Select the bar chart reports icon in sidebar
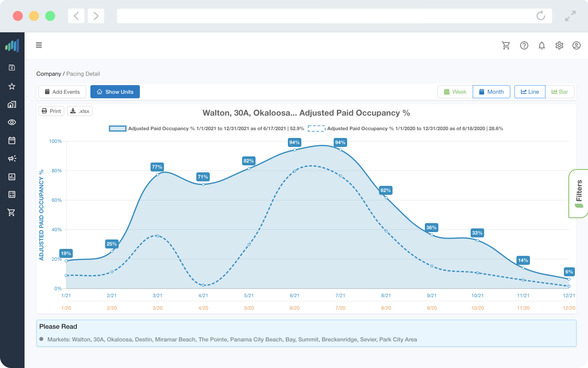 click(12, 176)
